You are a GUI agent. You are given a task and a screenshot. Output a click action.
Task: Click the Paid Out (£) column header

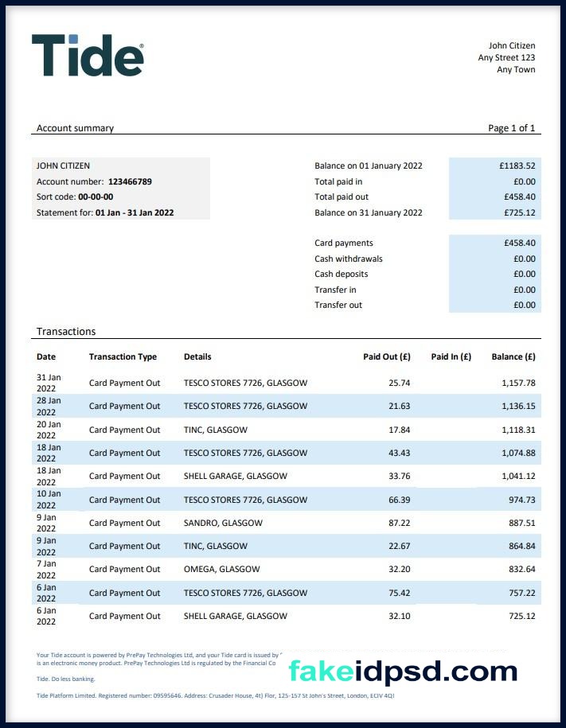tap(387, 356)
